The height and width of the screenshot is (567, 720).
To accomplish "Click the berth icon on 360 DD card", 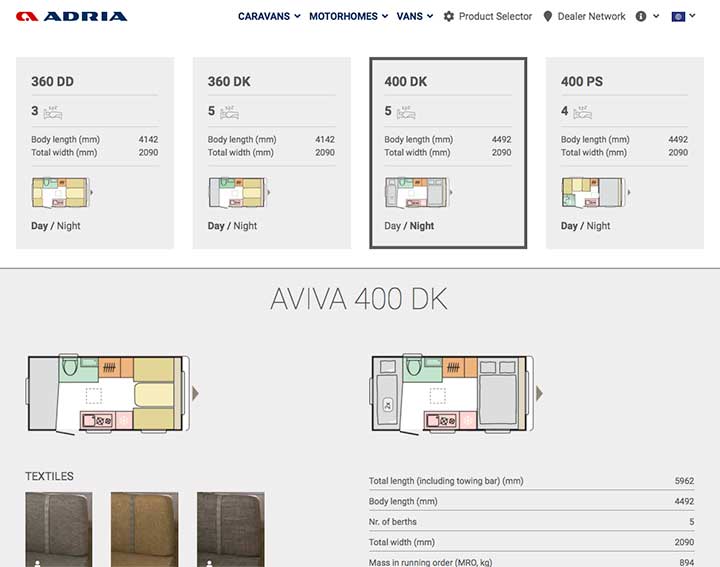I will [x=53, y=112].
